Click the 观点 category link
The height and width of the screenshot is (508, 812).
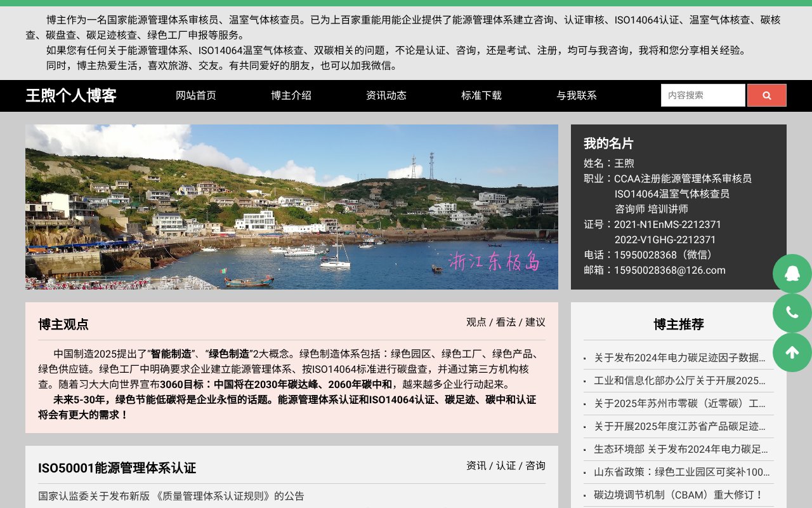476,322
